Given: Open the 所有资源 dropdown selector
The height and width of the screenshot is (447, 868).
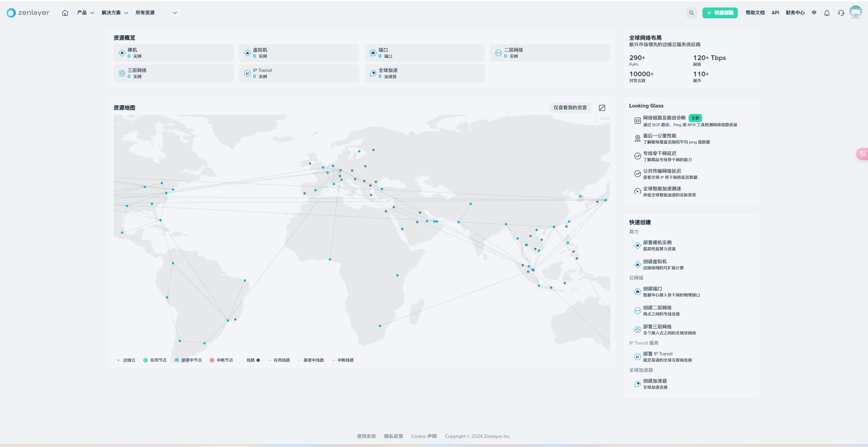Looking at the screenshot, I should (x=156, y=13).
